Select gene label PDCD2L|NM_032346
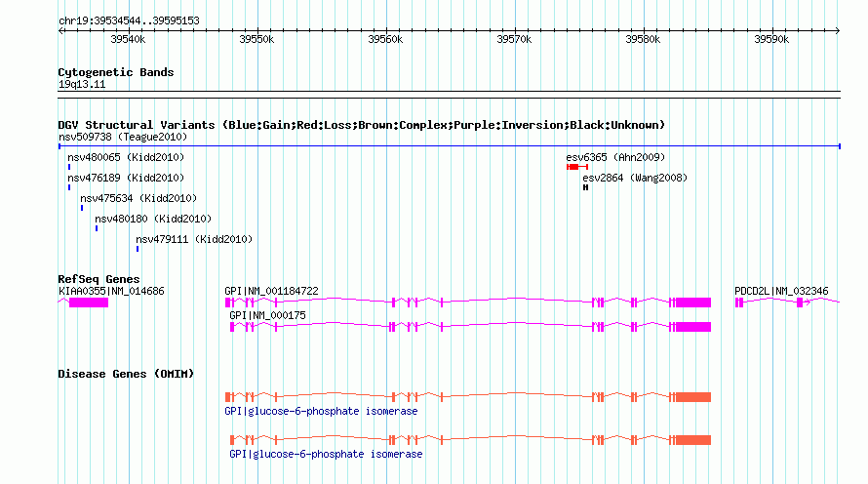This screenshot has width=868, height=484. pyautogui.click(x=781, y=292)
